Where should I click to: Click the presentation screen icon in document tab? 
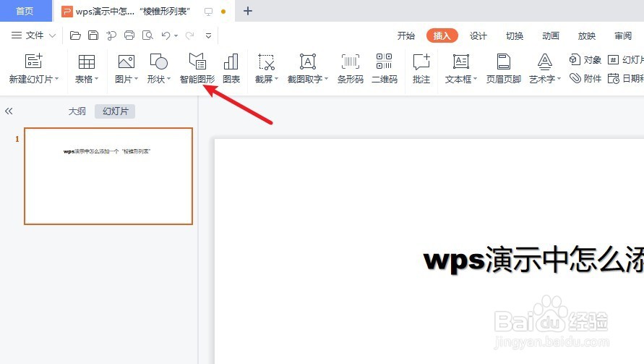coord(209,12)
